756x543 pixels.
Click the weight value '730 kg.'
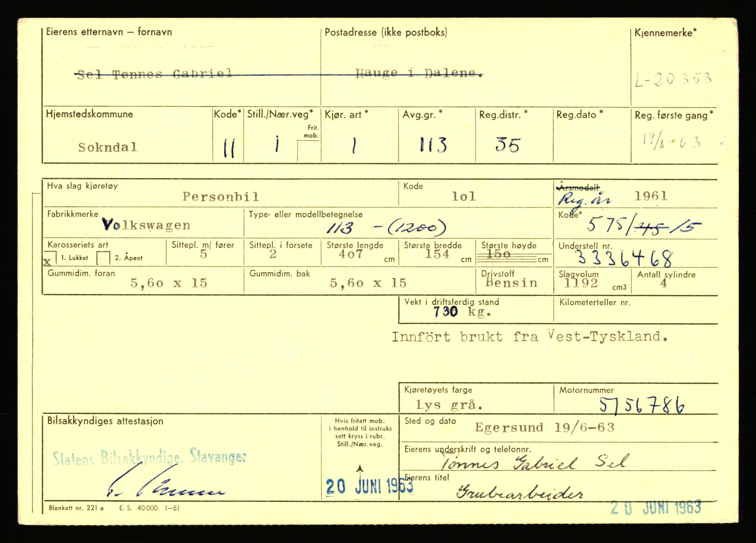[463, 313]
